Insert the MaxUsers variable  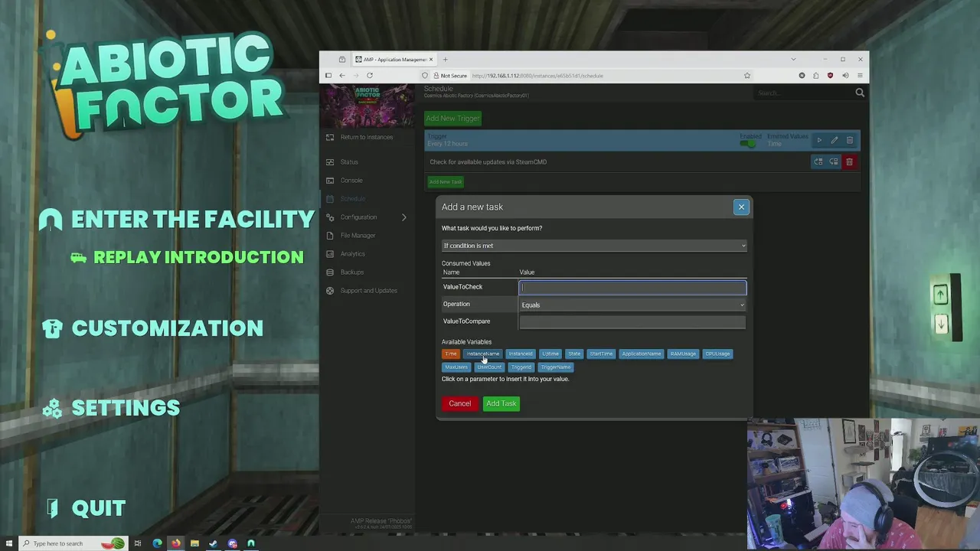(456, 367)
